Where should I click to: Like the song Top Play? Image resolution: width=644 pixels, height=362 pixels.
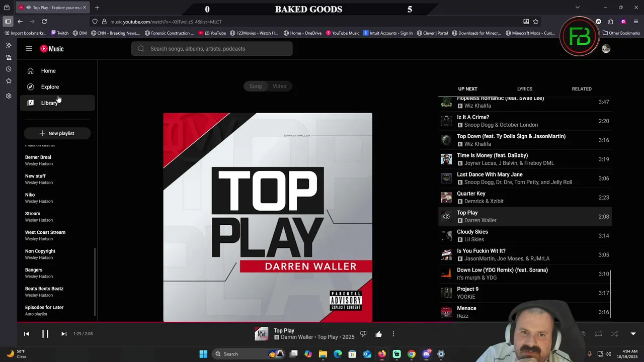(x=378, y=334)
